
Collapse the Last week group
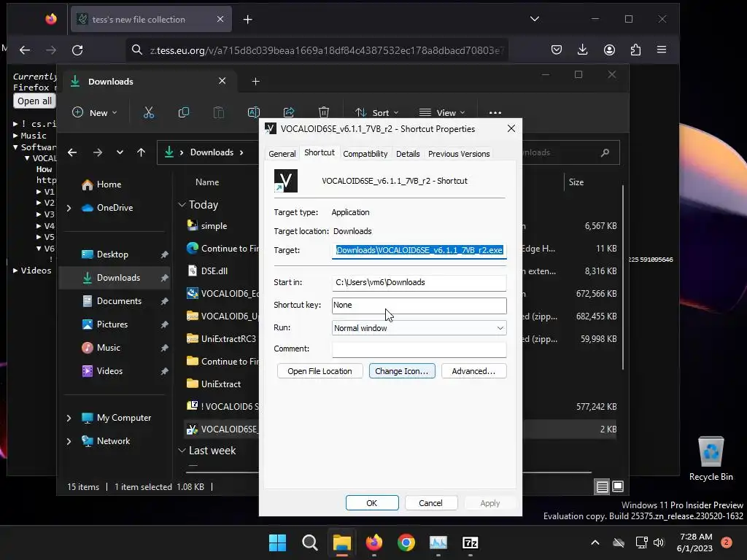[182, 451]
